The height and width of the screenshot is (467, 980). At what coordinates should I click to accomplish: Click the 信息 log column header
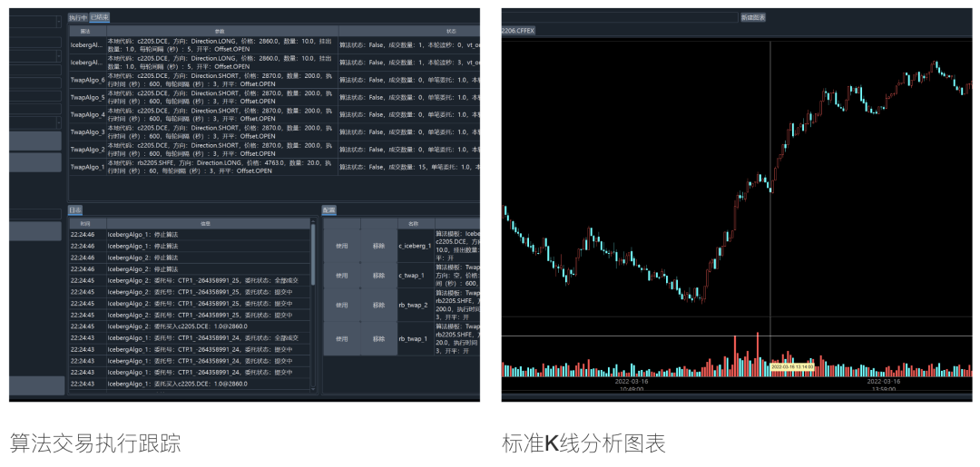point(208,223)
